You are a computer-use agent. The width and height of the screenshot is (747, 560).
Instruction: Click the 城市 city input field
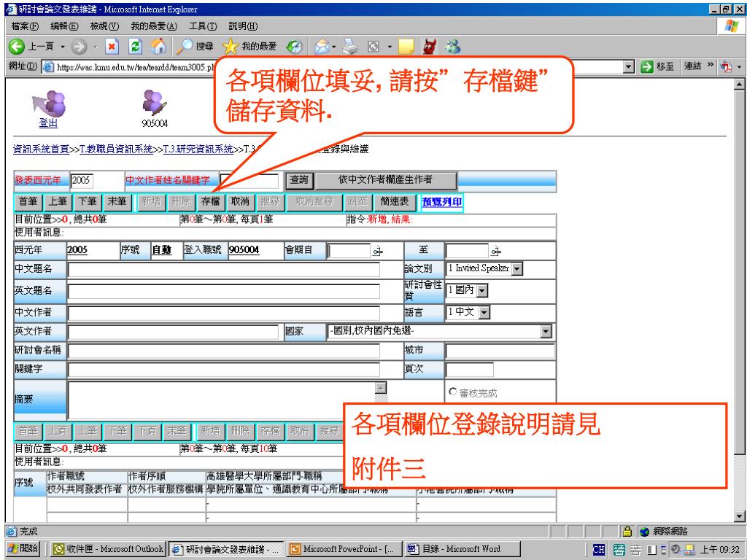pos(500,351)
